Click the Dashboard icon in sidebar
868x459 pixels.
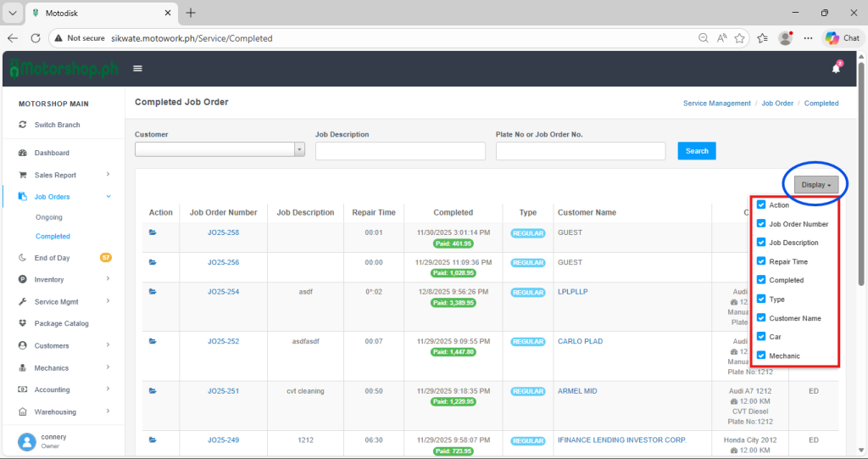(23, 153)
